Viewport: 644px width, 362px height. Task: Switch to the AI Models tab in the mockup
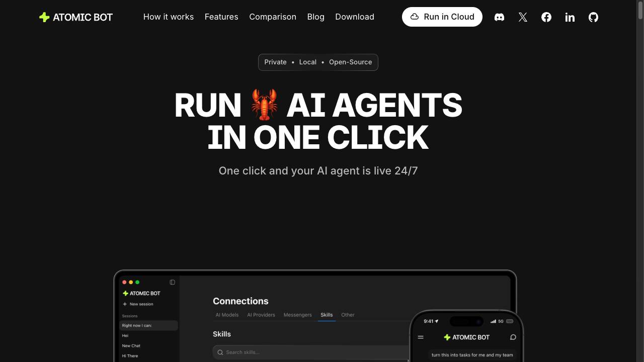tap(227, 315)
